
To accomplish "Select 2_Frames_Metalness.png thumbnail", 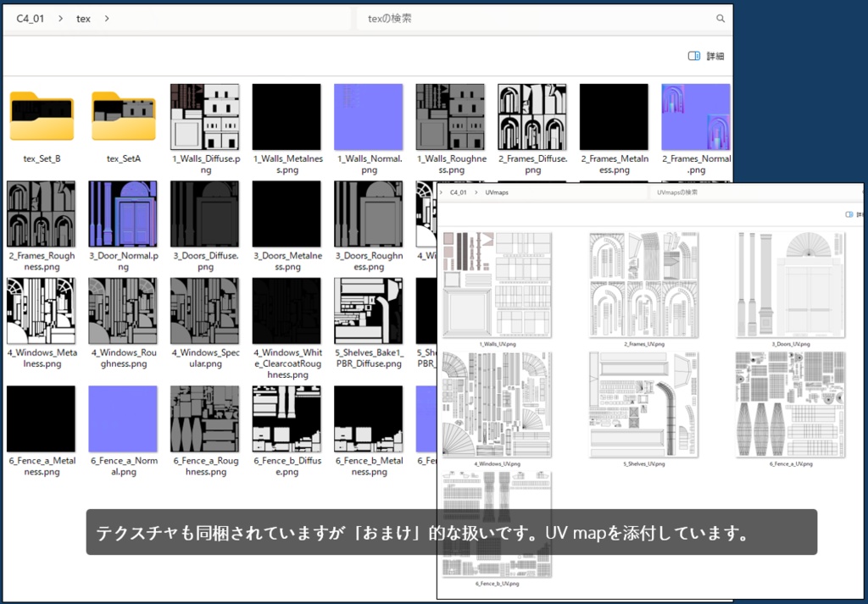I will tap(614, 117).
